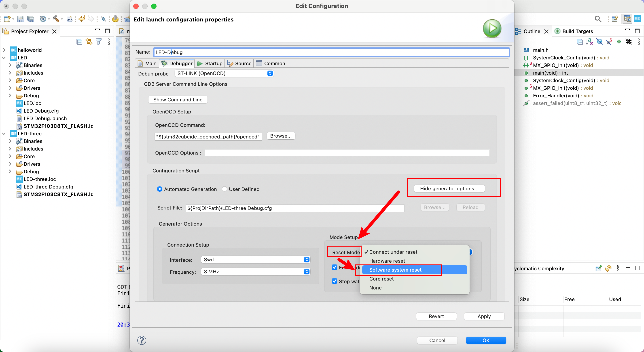Click the OpenOCD Options input field
This screenshot has width=644, height=352.
tap(347, 153)
